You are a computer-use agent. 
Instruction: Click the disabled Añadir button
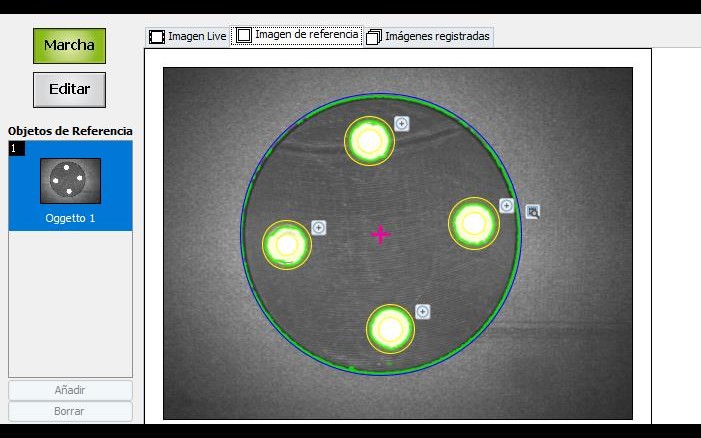[70, 390]
